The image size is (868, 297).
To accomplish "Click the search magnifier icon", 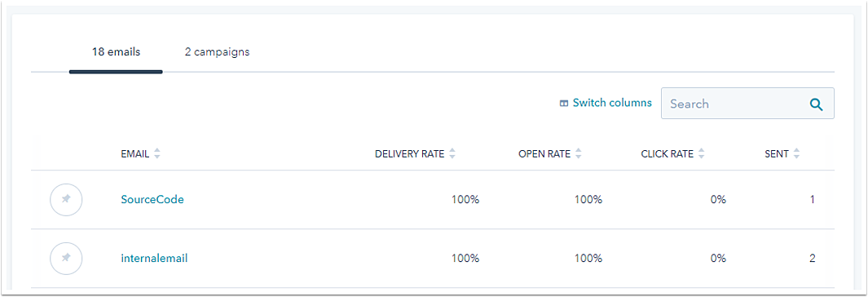I will (x=816, y=104).
